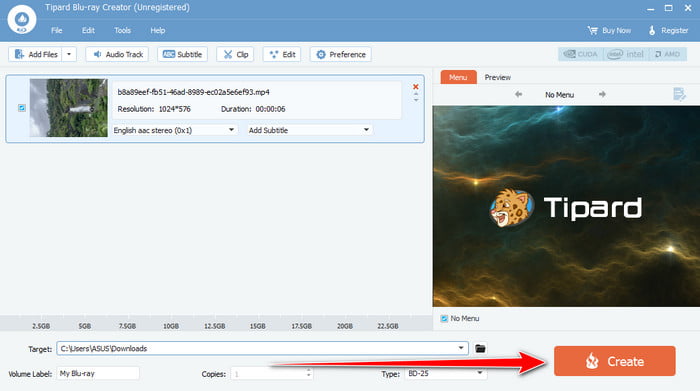Open the English aac stereo audio dropdown
Viewport: 700px width, 391px height.
(x=174, y=130)
